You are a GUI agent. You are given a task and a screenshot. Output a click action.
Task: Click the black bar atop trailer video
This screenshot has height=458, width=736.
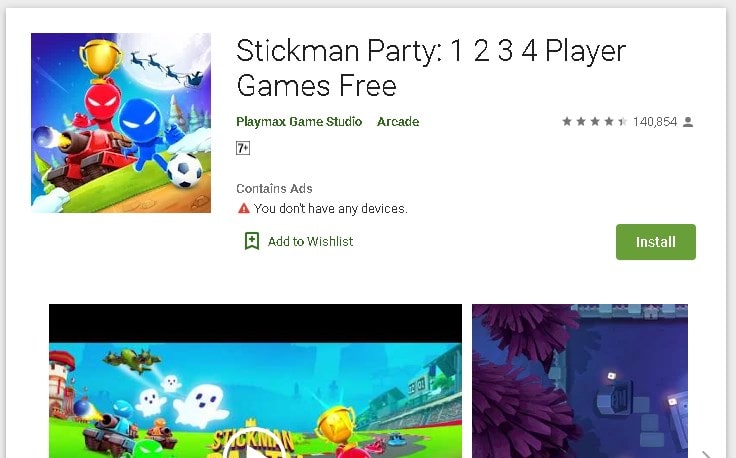(x=255, y=323)
